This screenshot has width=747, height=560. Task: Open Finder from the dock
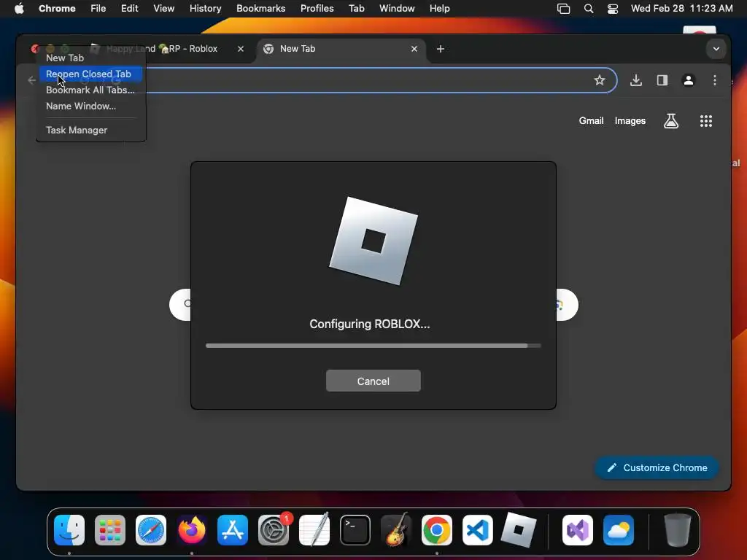click(69, 530)
